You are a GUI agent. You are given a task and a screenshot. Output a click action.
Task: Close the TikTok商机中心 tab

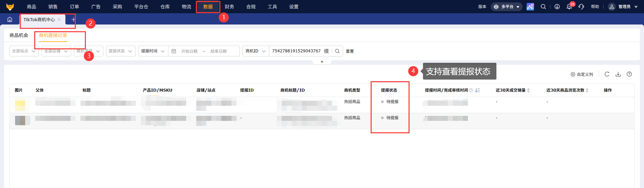coord(59,19)
